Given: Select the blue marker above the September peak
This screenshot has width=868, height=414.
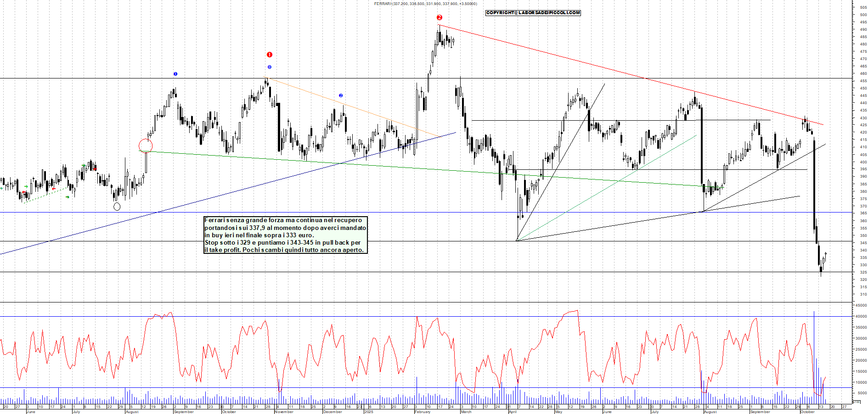Looking at the screenshot, I should (x=175, y=74).
